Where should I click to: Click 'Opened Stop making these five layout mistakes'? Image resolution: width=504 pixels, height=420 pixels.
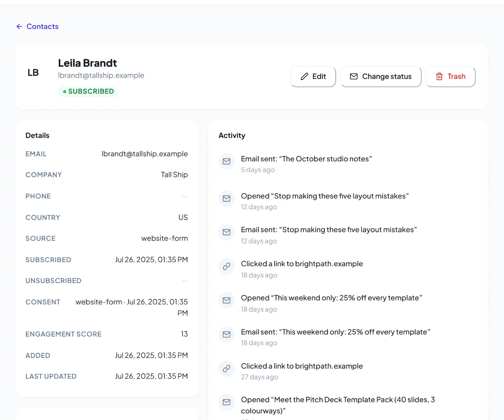point(325,196)
